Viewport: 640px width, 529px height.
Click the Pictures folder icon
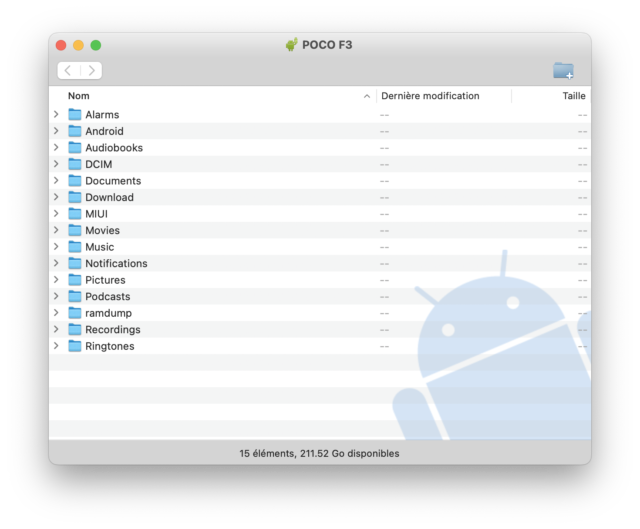[75, 280]
